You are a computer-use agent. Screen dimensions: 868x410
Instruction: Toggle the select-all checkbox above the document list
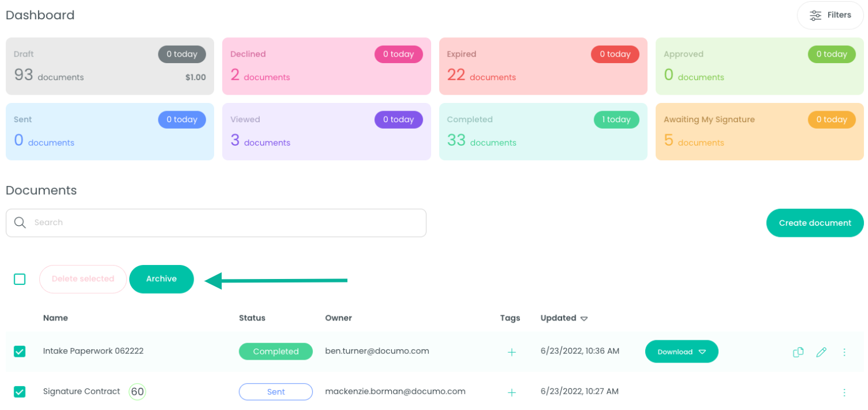click(19, 279)
